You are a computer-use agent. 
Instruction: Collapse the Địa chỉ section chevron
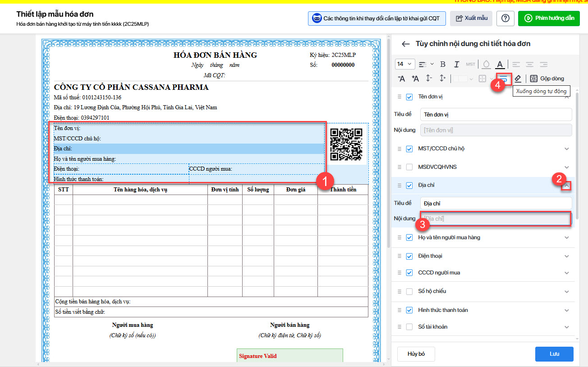(567, 185)
